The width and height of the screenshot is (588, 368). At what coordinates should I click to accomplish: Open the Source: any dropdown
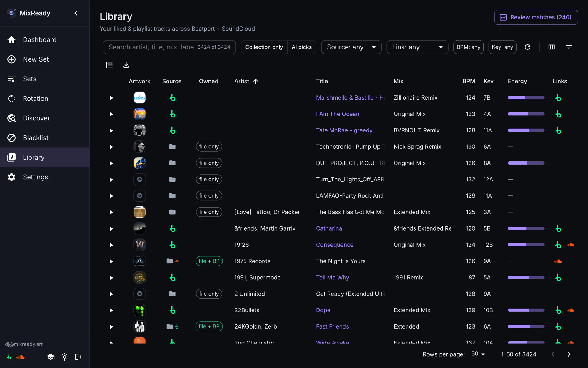(x=351, y=47)
